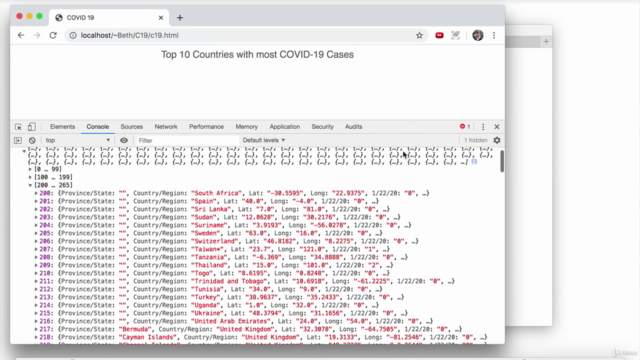Expand entry 203 Sudan
This screenshot has height=360, width=640.
pos(36,218)
